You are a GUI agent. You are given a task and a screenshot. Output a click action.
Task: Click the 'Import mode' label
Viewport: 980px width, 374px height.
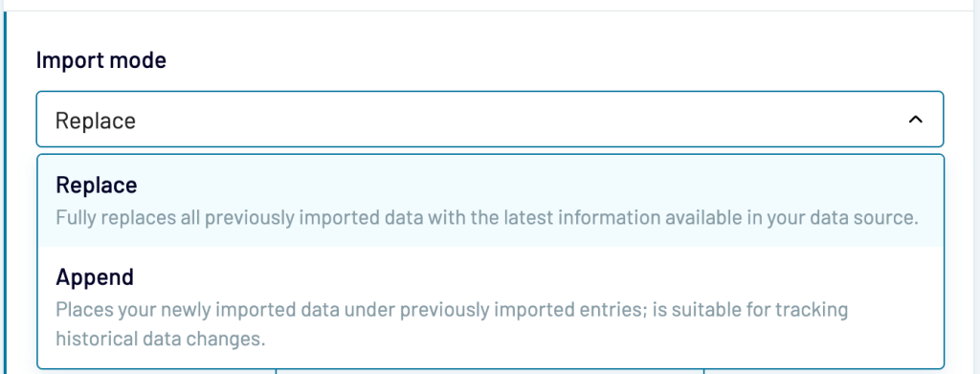(101, 60)
